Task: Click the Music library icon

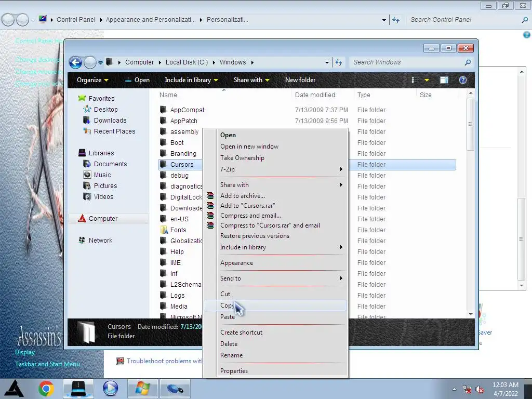Action: [x=87, y=175]
